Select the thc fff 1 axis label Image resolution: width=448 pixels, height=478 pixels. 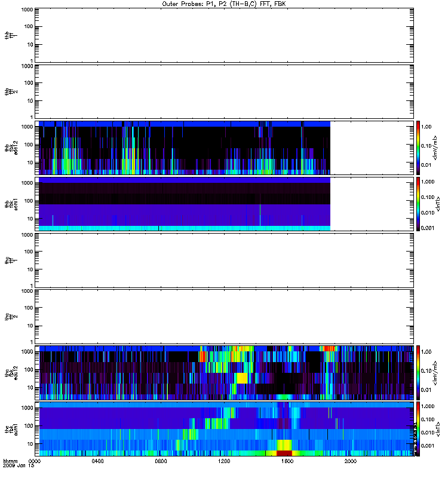click(11, 261)
